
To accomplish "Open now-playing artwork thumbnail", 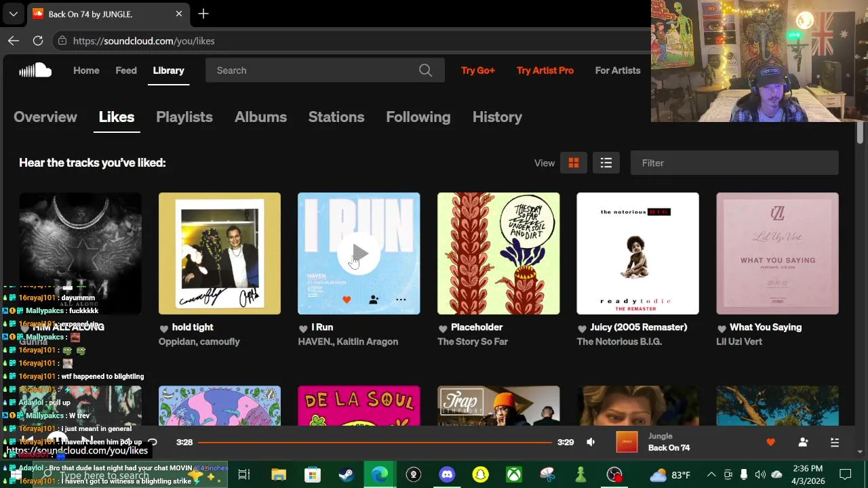I will click(627, 442).
